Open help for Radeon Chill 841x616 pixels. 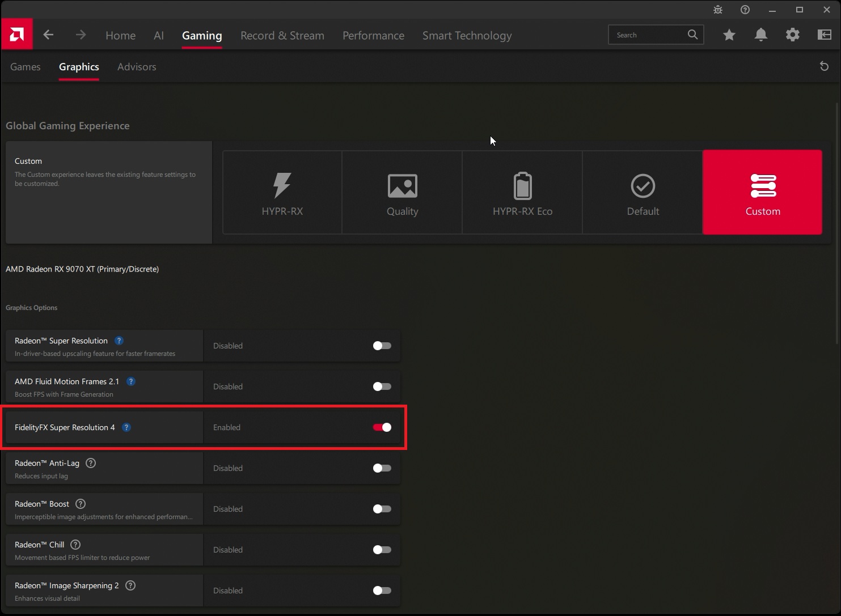[75, 545]
